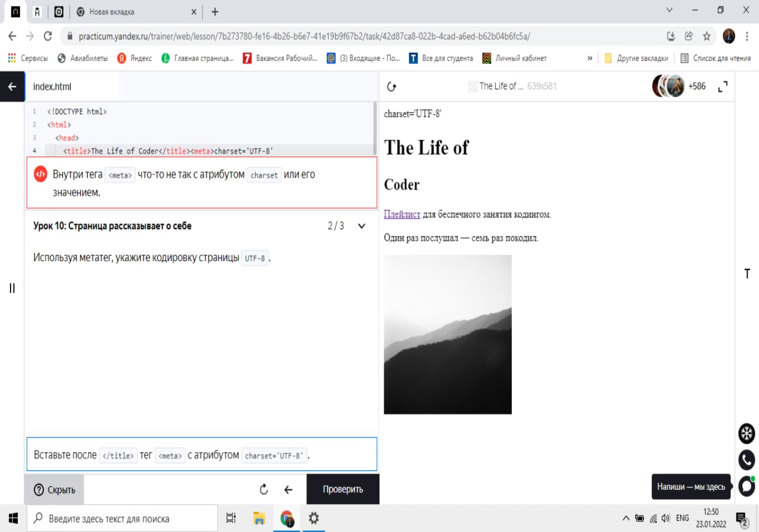Click the Проверить button
The height and width of the screenshot is (532, 759).
(x=343, y=489)
